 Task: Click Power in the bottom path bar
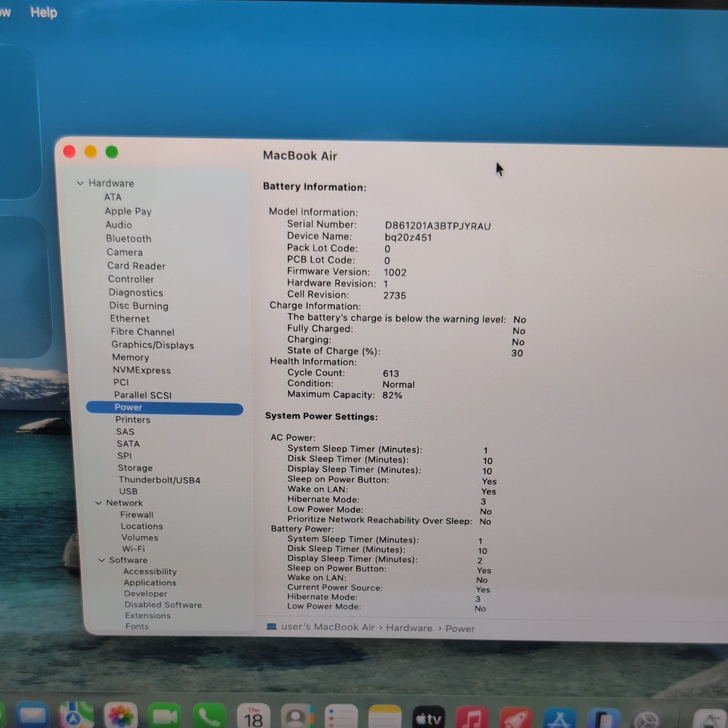(x=460, y=628)
